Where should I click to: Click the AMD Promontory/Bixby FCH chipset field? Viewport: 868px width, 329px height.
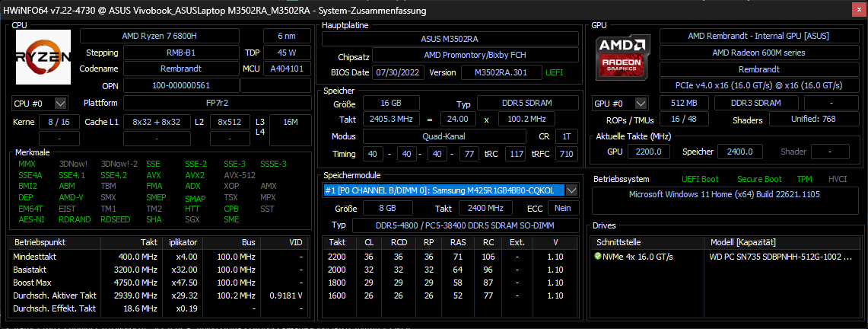(475, 56)
